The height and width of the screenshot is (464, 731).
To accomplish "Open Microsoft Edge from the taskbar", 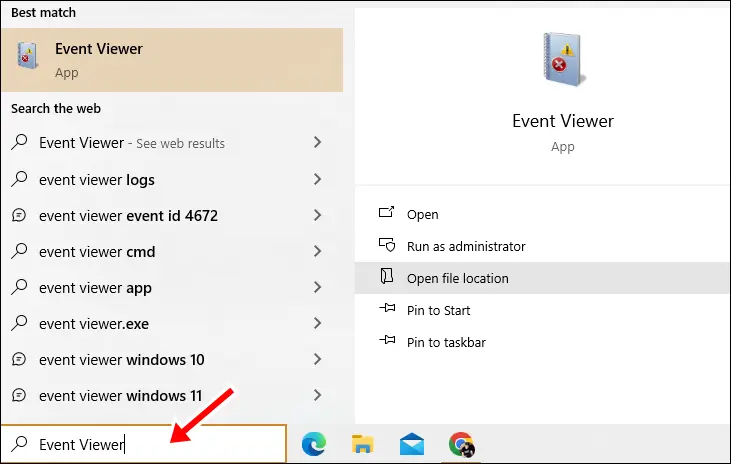I will (313, 444).
